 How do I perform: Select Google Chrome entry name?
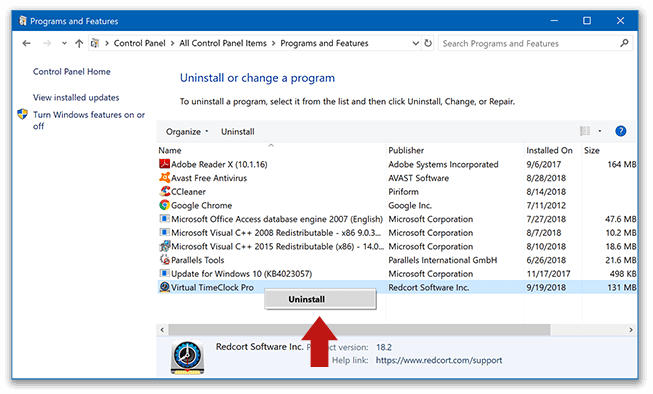[x=202, y=206]
